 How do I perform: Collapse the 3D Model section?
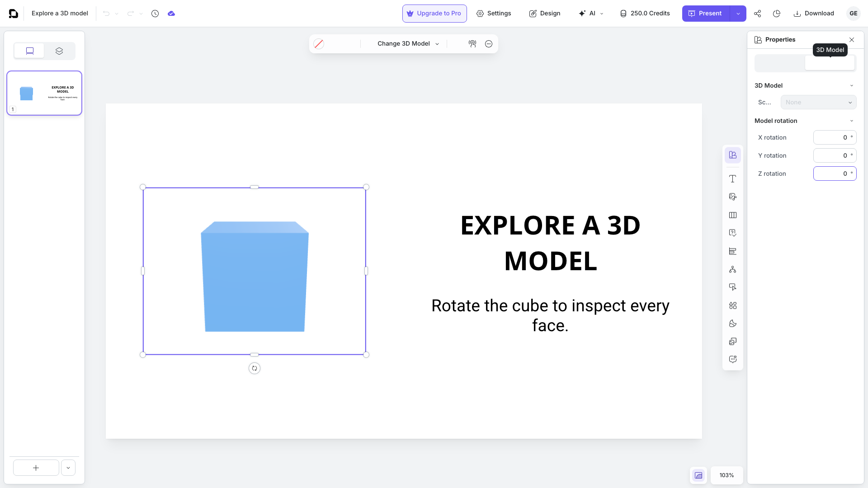pyautogui.click(x=852, y=85)
